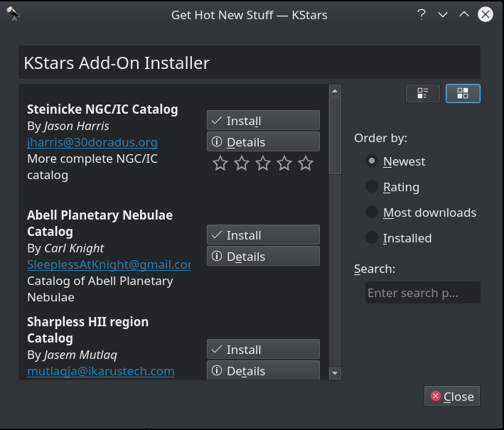Image resolution: width=504 pixels, height=430 pixels.
Task: Show only Installed add-ons
Action: point(399,238)
